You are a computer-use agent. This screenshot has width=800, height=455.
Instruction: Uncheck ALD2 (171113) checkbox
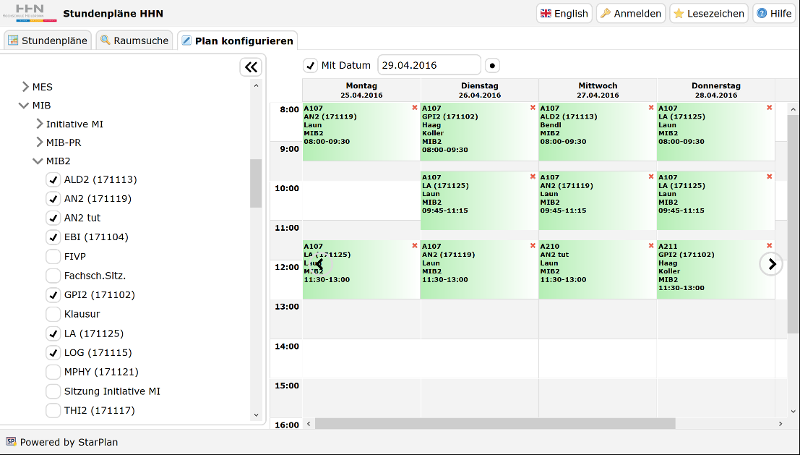[53, 180]
